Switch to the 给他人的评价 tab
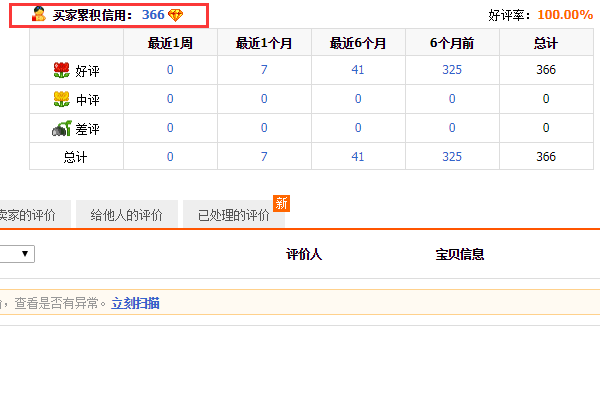 127,214
